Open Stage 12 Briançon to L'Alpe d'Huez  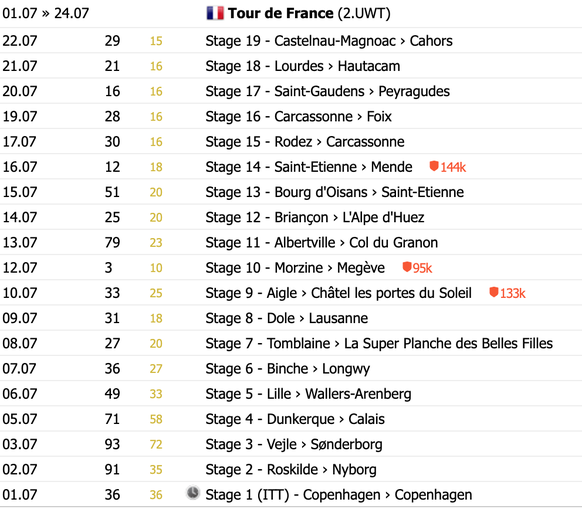[x=315, y=218]
